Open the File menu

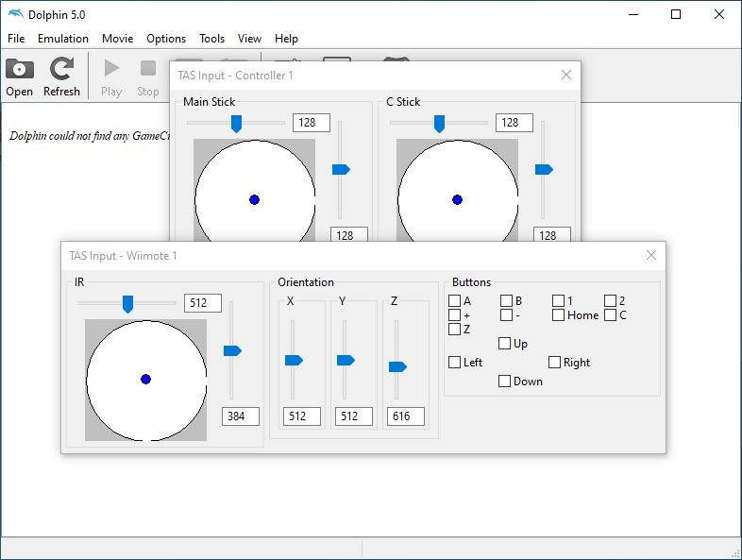(16, 39)
